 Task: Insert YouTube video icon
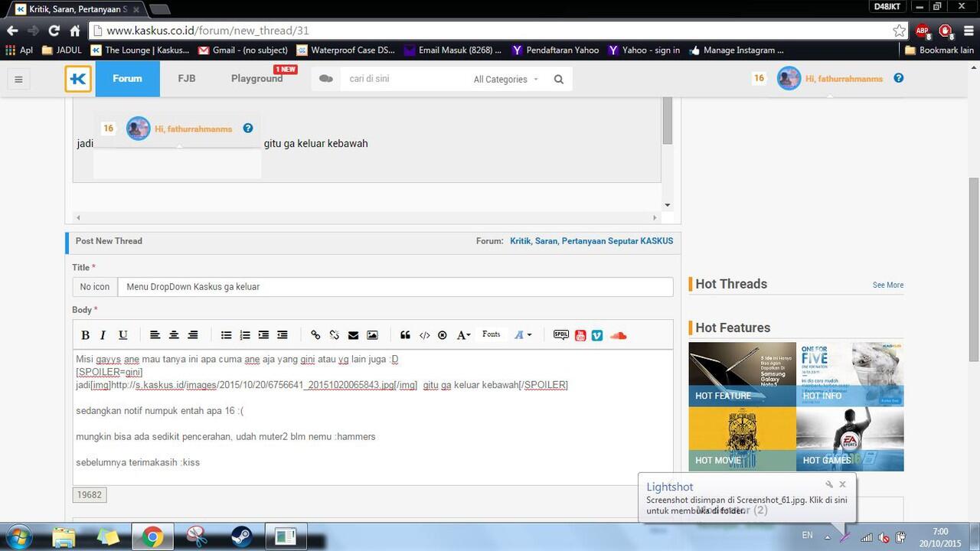click(580, 335)
